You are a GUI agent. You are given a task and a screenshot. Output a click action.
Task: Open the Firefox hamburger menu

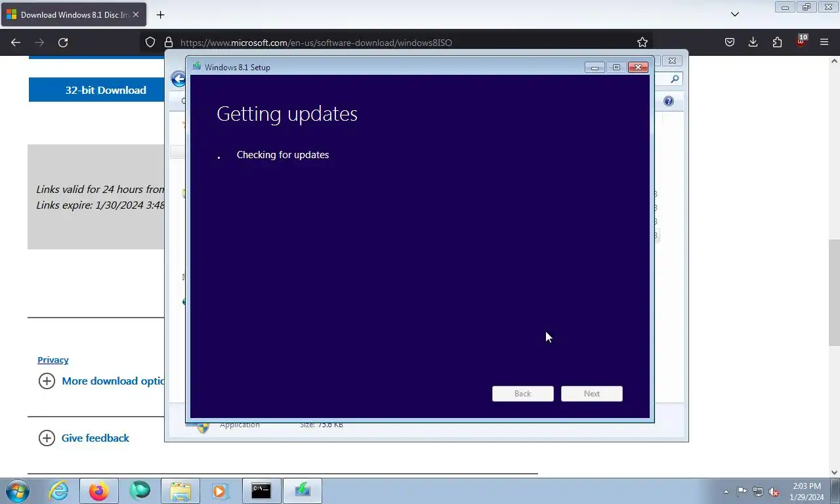[824, 42]
